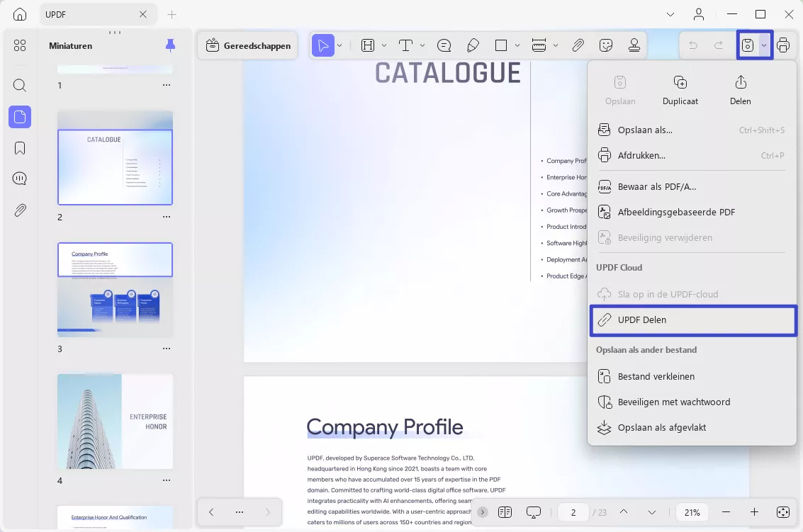
Task: Collapse the save menu dropdown arrow
Action: pos(764,45)
